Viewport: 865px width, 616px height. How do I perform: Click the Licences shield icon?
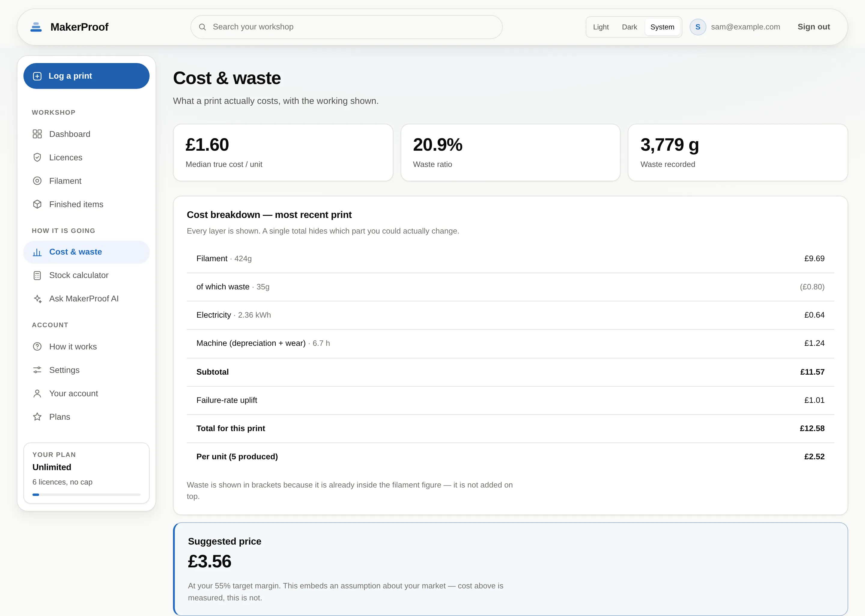coord(37,157)
